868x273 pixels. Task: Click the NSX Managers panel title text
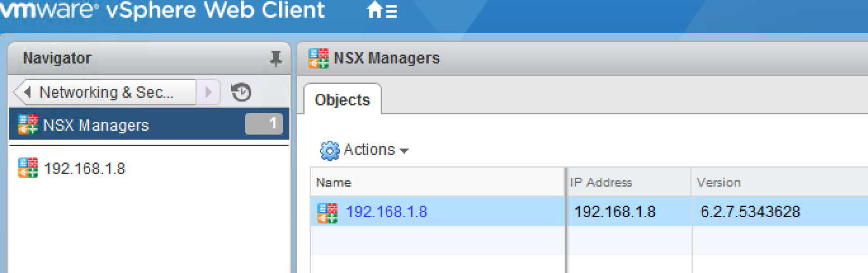(x=386, y=58)
